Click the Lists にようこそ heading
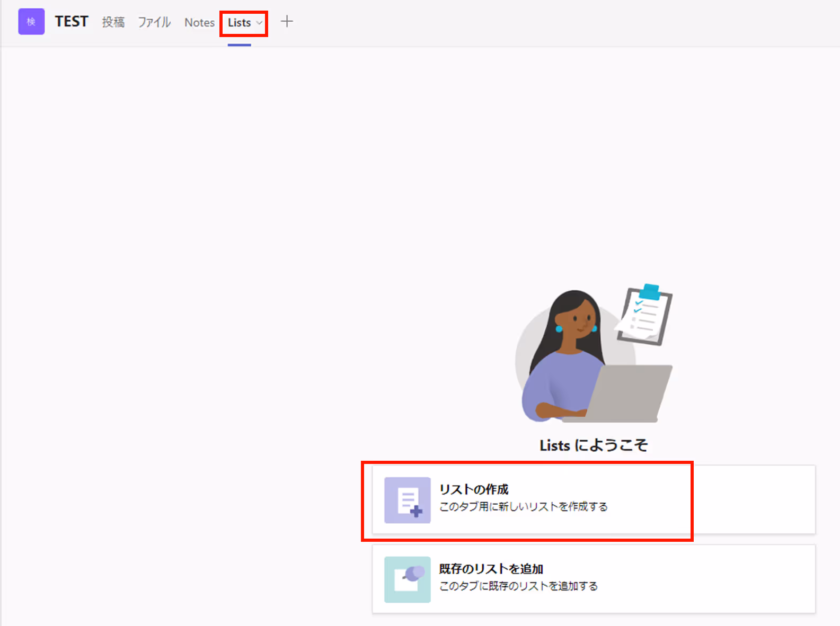840x626 pixels. click(x=594, y=445)
